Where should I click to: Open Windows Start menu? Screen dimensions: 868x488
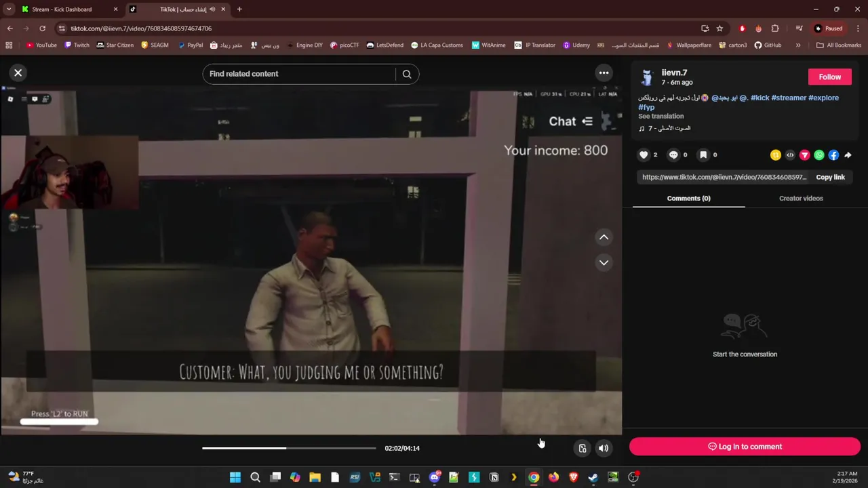235,477
